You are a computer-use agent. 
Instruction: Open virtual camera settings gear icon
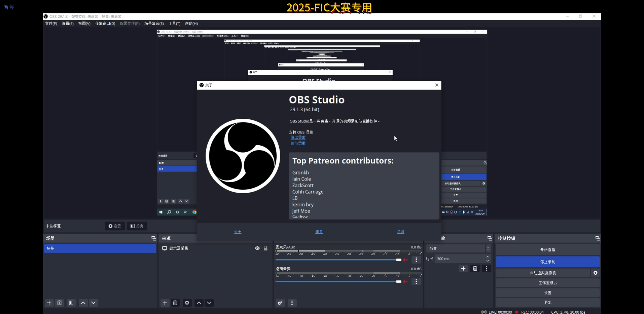pyautogui.click(x=595, y=273)
